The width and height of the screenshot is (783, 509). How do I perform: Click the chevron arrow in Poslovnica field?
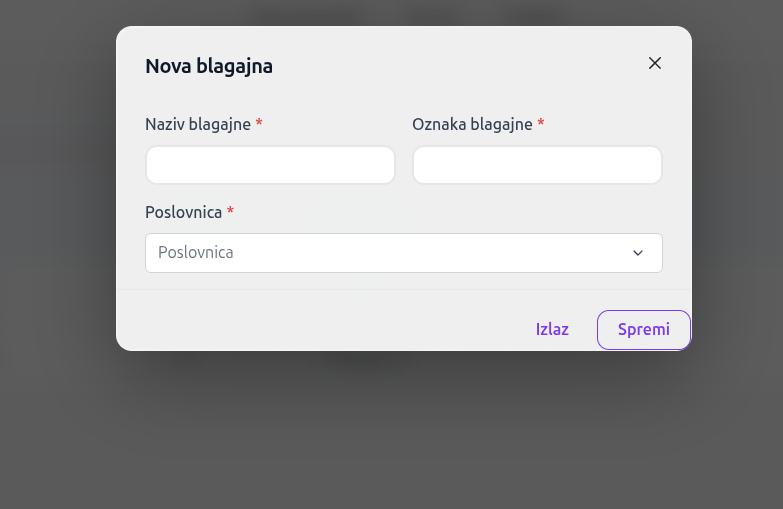point(638,253)
